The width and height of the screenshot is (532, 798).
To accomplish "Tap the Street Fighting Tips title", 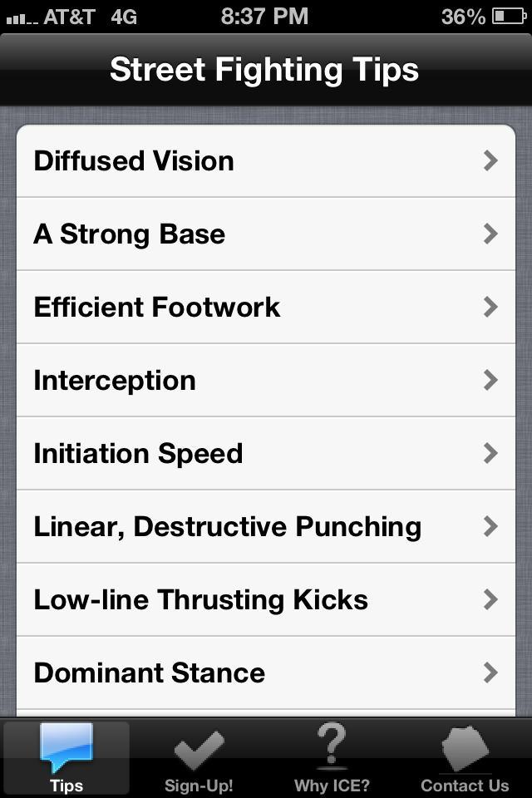I will [264, 70].
